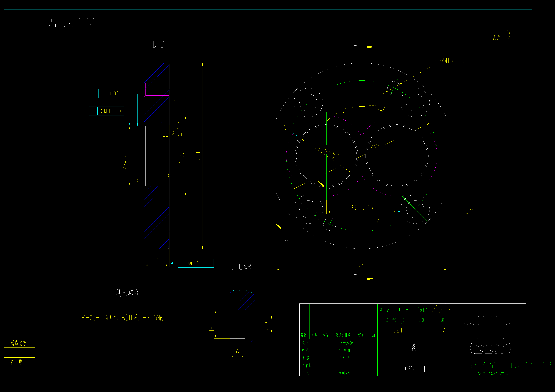Viewport: 555px width, 392px height.
Task: Click the "技术要求" heading
Action: click(128, 294)
